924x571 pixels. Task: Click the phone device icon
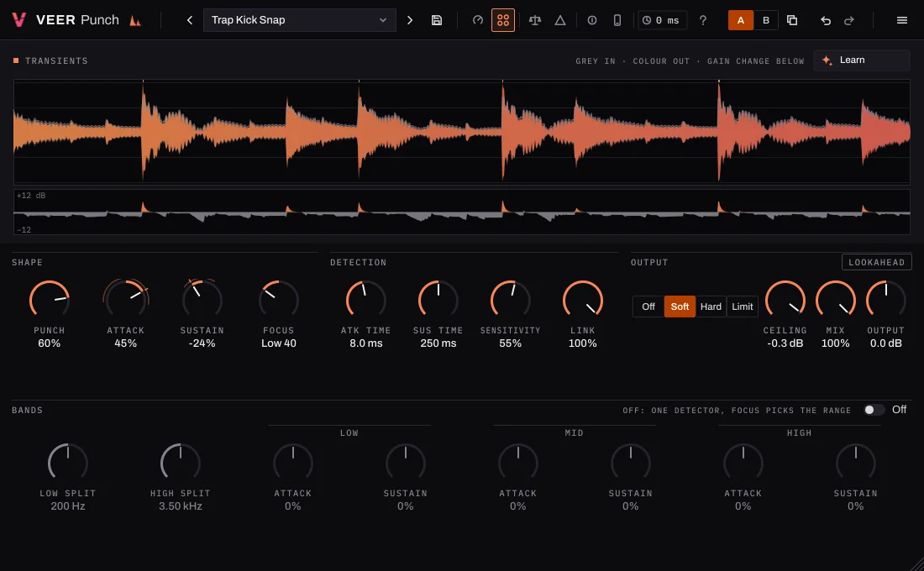tap(617, 20)
